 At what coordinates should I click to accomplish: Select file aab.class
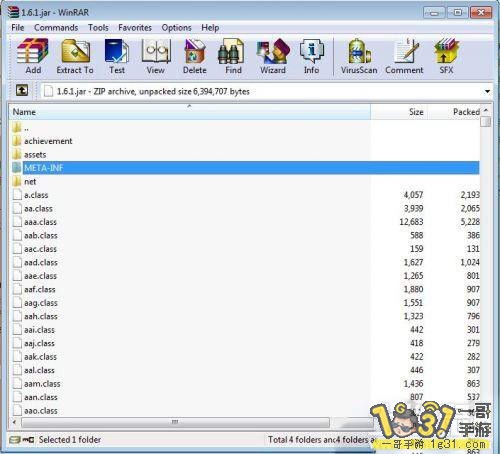(35, 236)
